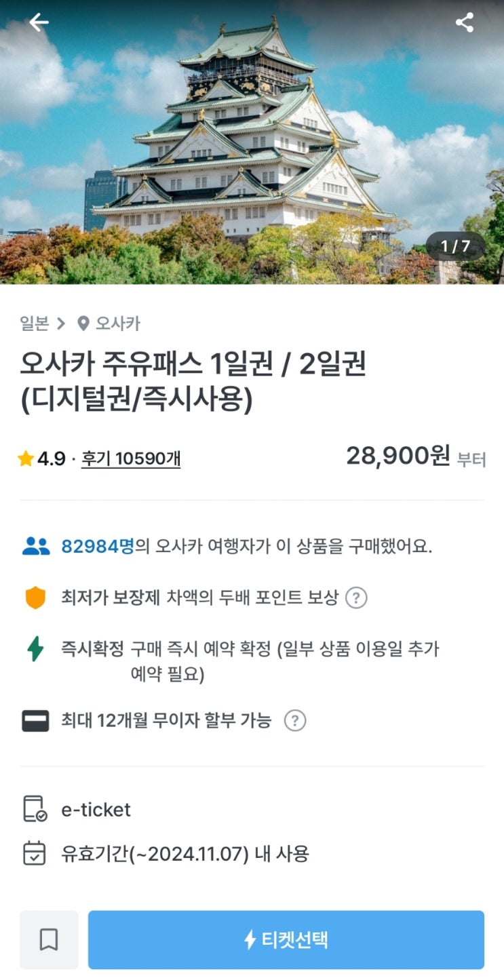This screenshot has height=980, width=504.
Task: Tap the credit card installment icon
Action: 35,720
